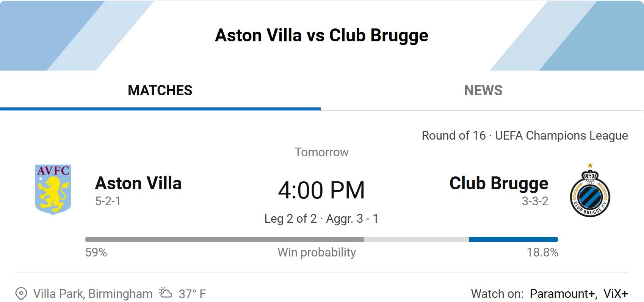Switch to the NEWS tab
644x302 pixels.
[483, 90]
